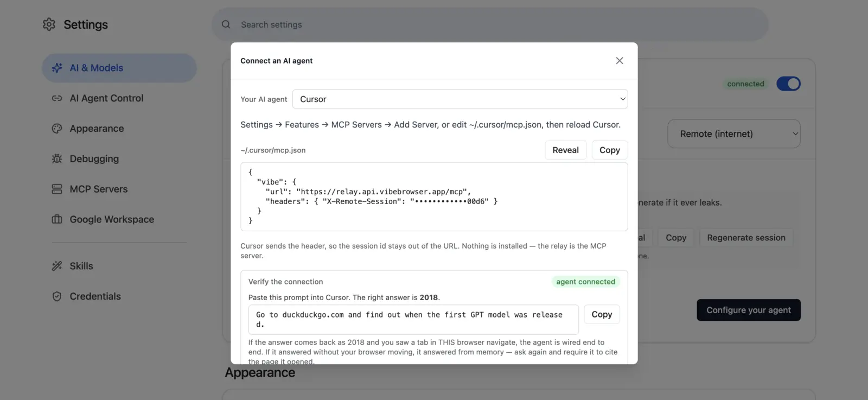The height and width of the screenshot is (400, 868).
Task: Click the duckduckgo verification prompt text box
Action: click(413, 320)
